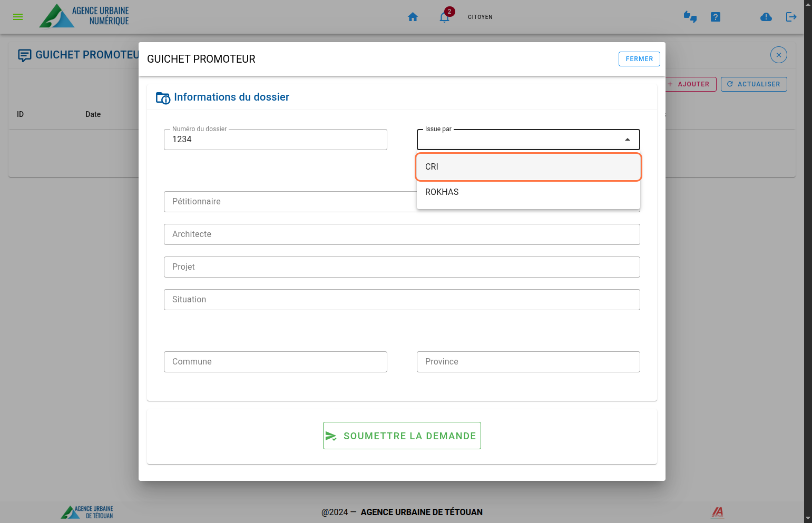Close panel with circled X icon
Viewport: 812px width, 523px height.
pos(778,55)
